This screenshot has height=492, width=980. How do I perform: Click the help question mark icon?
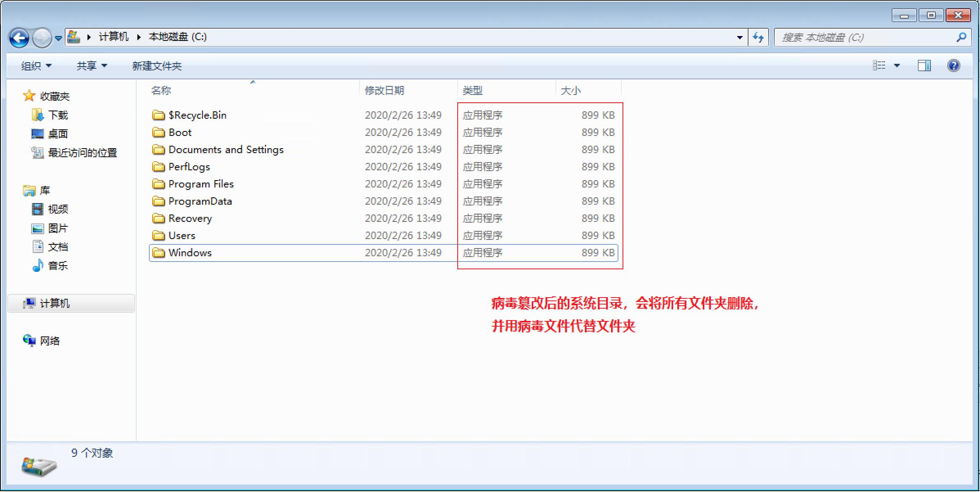click(x=953, y=65)
